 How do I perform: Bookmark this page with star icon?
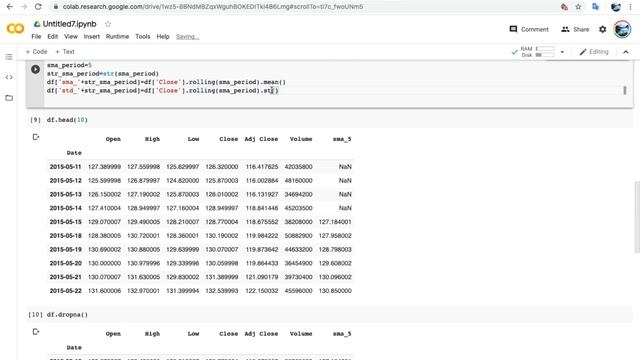click(578, 7)
